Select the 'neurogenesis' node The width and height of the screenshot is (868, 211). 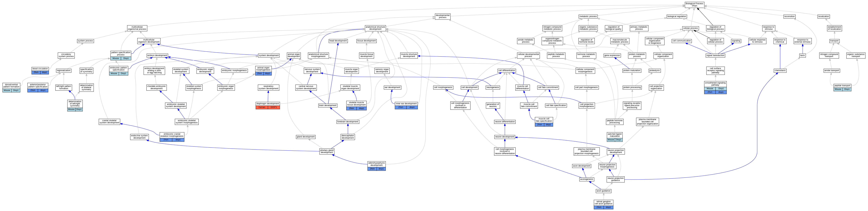493,87
